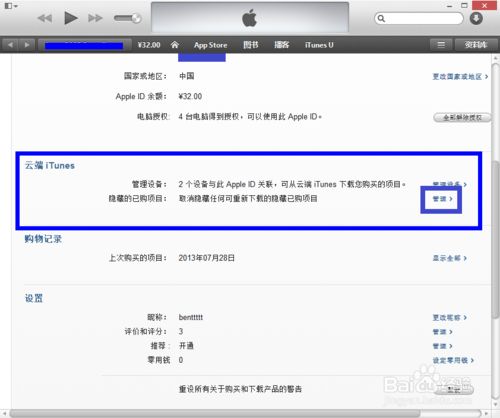500x418 pixels.
Task: Click the 中国 country value
Action: pyautogui.click(x=187, y=76)
